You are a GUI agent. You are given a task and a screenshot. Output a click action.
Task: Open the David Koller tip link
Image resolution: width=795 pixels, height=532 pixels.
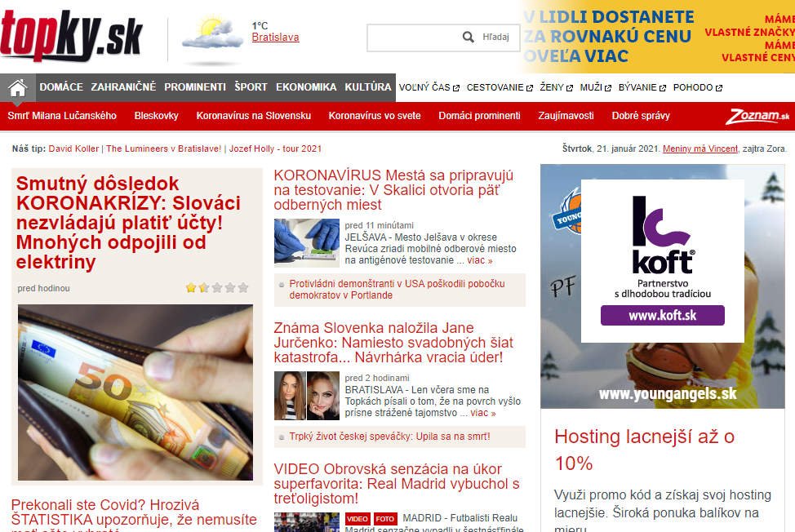pyautogui.click(x=73, y=149)
